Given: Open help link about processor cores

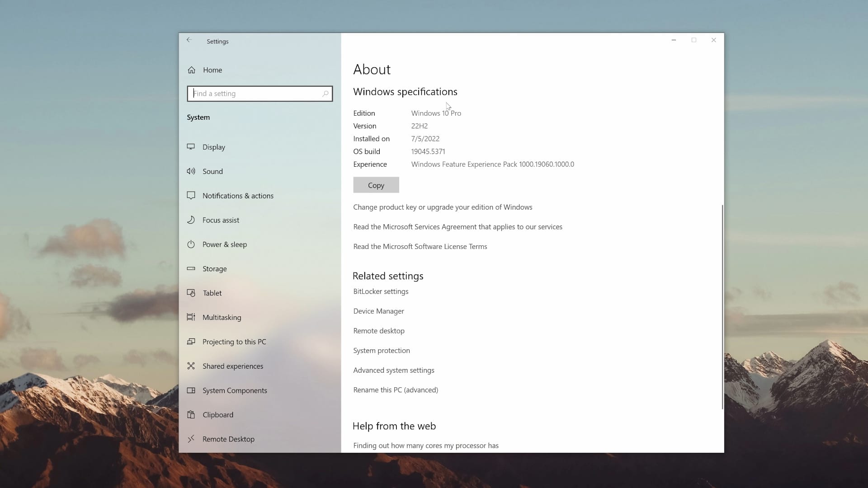Looking at the screenshot, I should point(426,446).
